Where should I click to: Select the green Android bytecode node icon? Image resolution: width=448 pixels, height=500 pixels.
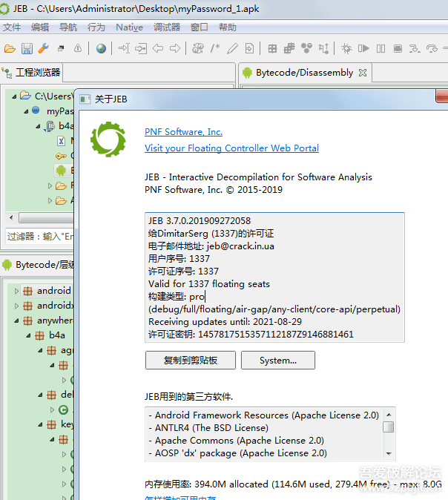tap(61, 171)
